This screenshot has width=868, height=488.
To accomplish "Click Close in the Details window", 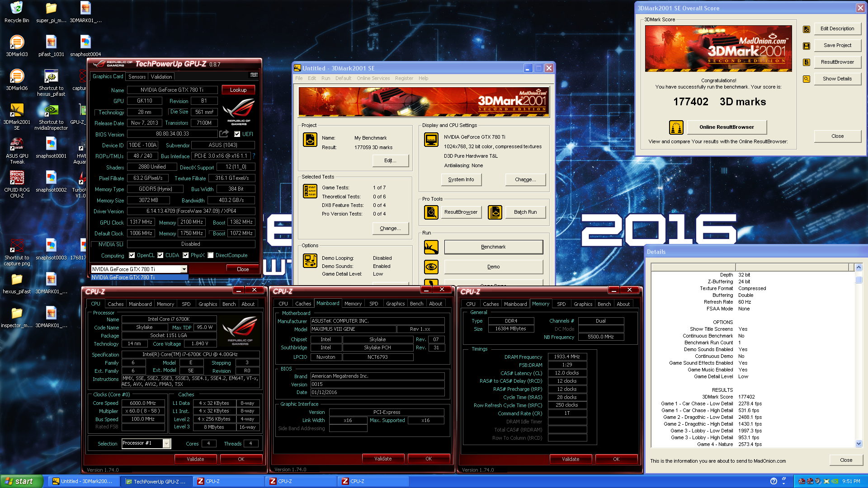I will click(846, 460).
